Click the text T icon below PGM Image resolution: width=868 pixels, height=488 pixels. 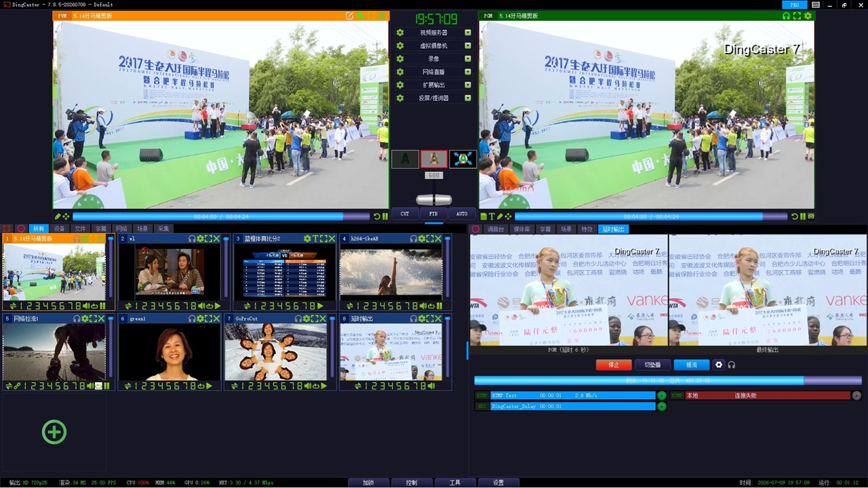(x=492, y=216)
